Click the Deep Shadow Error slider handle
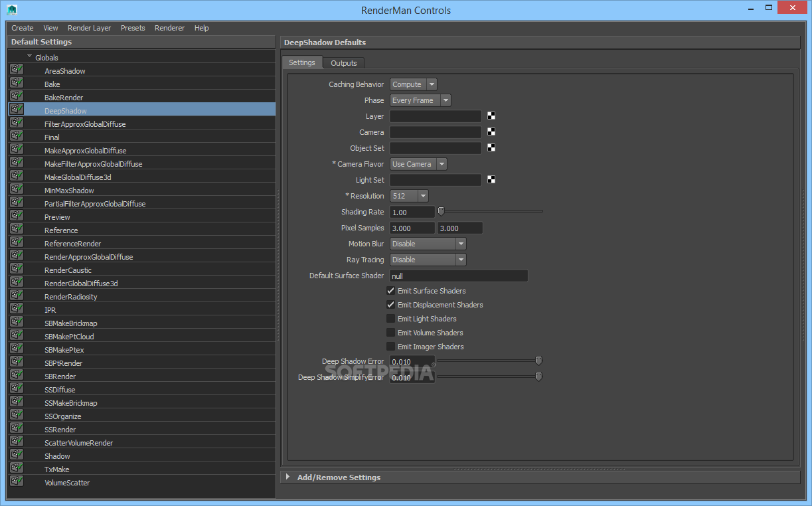 click(x=539, y=361)
